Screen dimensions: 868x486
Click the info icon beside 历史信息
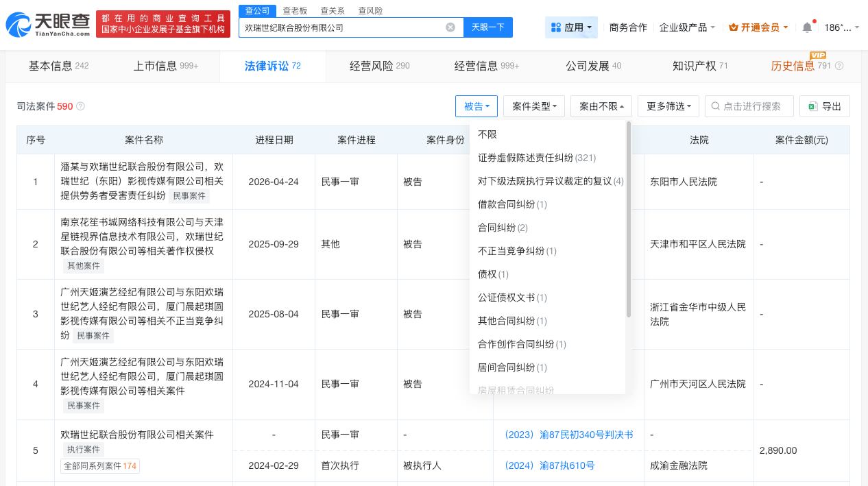(839, 66)
